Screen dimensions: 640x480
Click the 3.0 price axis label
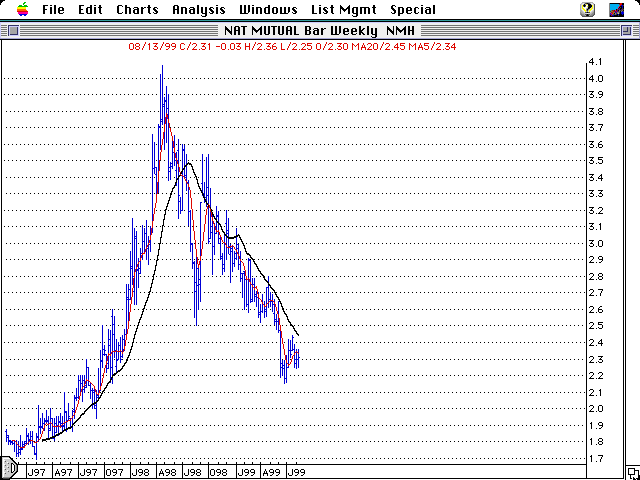click(596, 244)
